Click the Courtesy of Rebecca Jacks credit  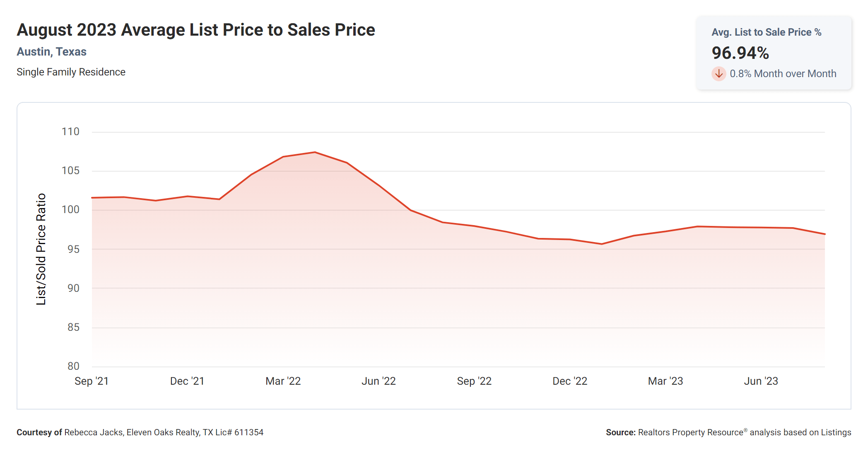tap(140, 432)
